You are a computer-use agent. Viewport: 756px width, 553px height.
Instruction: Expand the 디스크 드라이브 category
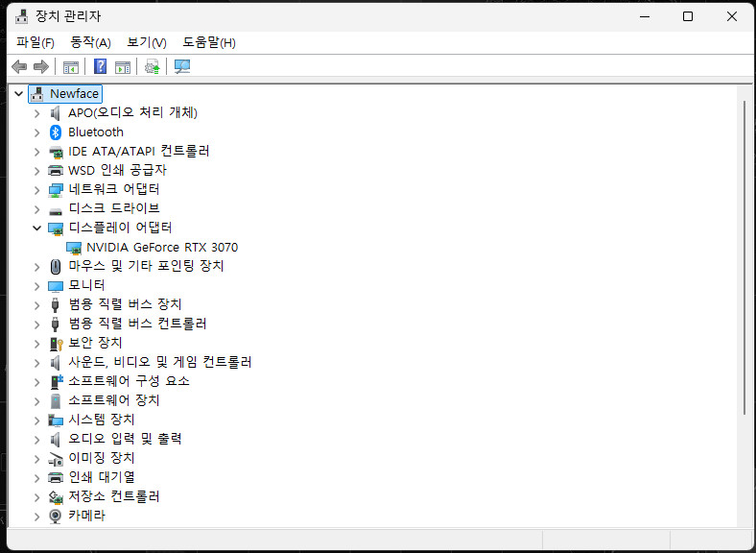click(36, 208)
